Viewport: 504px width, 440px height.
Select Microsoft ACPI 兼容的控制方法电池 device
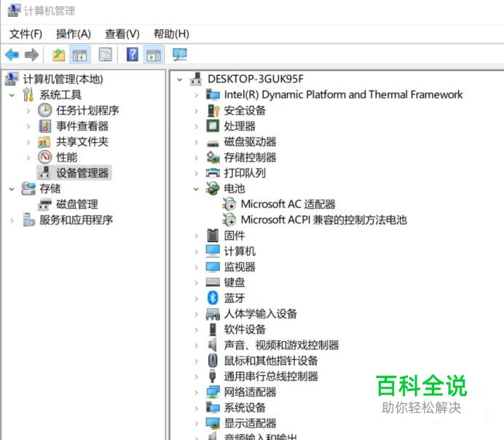click(324, 220)
